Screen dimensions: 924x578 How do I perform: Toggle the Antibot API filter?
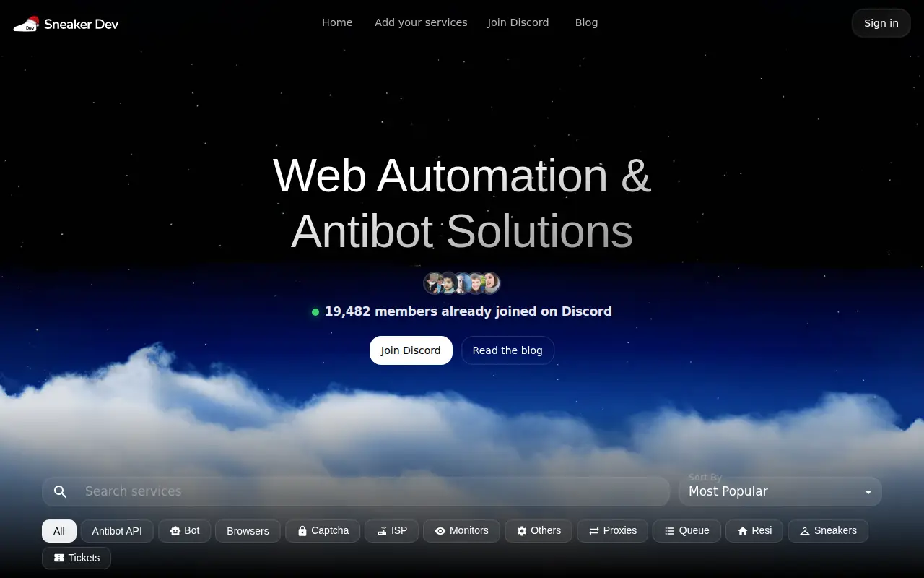pos(117,530)
